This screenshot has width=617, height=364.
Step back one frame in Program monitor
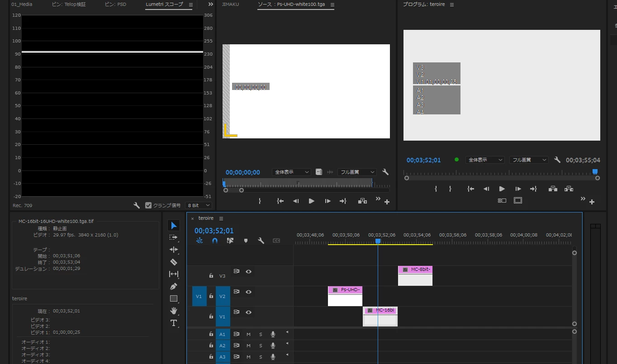pyautogui.click(x=486, y=189)
